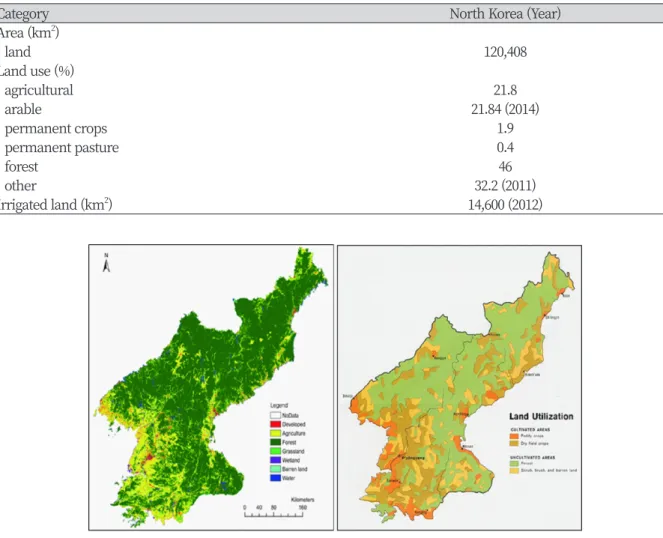Click the '21.84 (2014)' arable value
Screen dimensions: 663x538
click(x=505, y=109)
